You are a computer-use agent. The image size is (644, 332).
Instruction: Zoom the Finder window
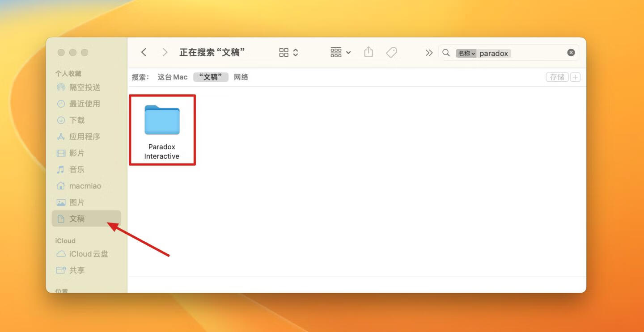[85, 53]
